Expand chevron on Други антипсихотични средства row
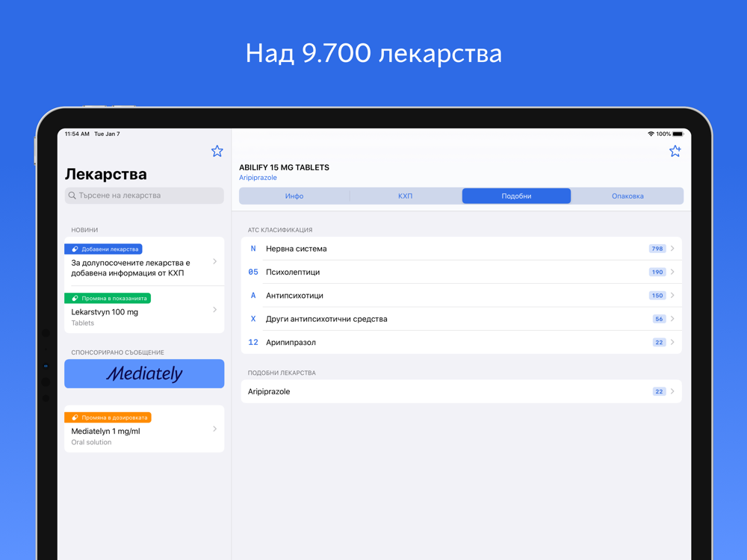 pos(672,319)
